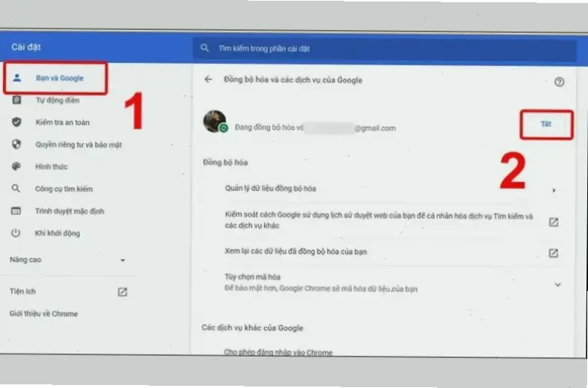
Task: Click the power icon for Khi khởi động
Action: tap(16, 233)
